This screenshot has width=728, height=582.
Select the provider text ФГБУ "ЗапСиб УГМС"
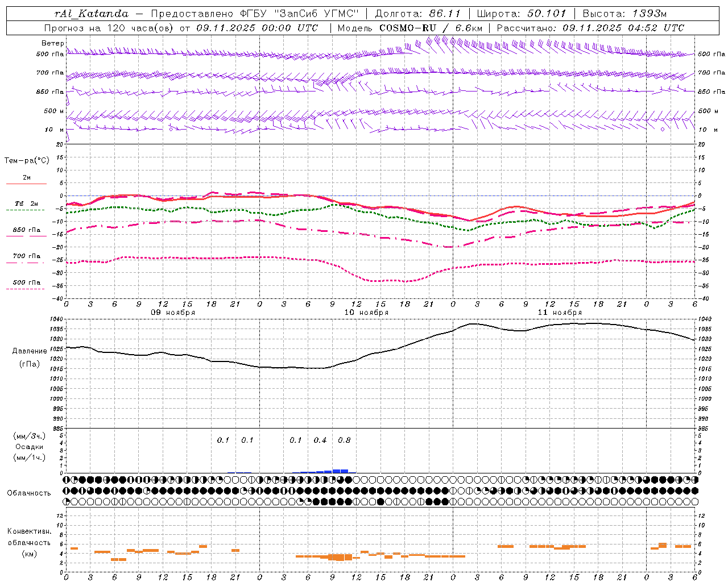(300, 14)
